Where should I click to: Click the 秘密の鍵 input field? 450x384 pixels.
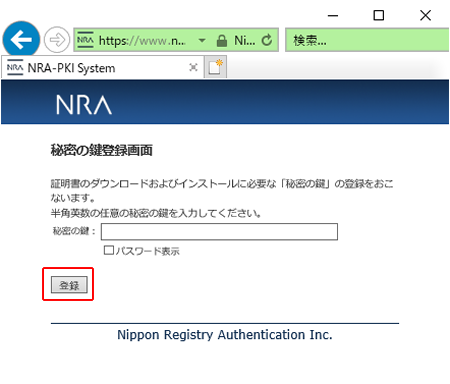[219, 232]
